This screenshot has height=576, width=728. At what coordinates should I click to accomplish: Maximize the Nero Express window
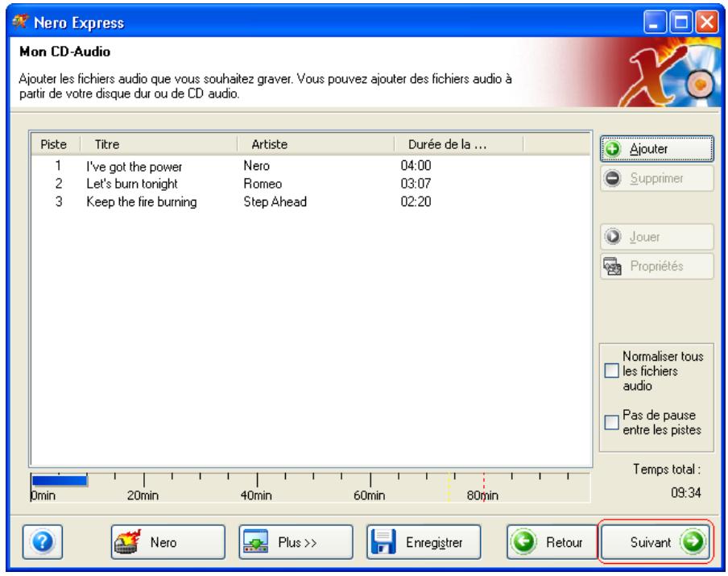tap(680, 22)
